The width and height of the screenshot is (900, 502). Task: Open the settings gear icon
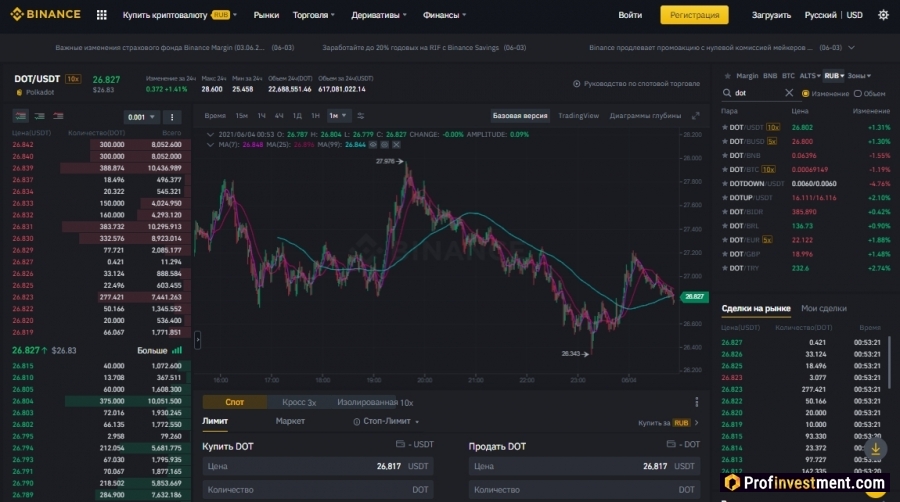click(883, 15)
